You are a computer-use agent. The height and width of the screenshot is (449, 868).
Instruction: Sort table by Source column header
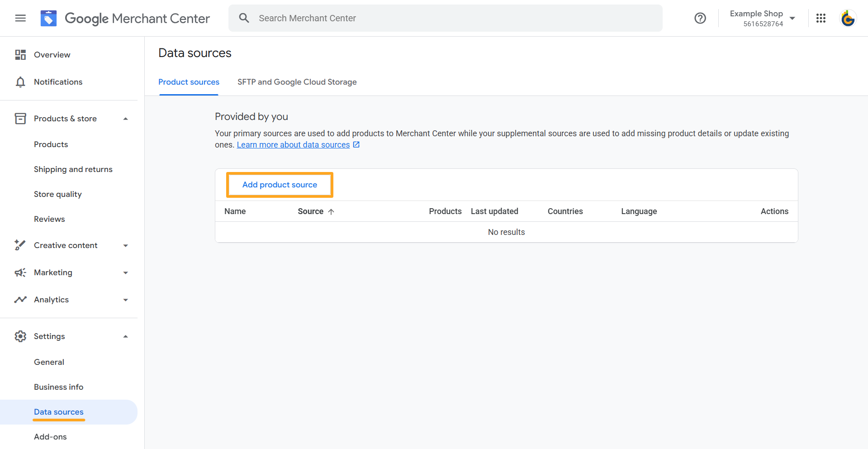pyautogui.click(x=311, y=211)
